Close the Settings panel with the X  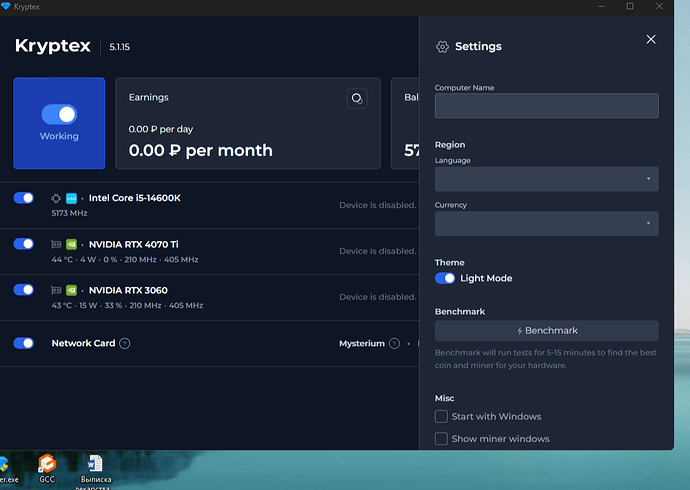click(651, 39)
